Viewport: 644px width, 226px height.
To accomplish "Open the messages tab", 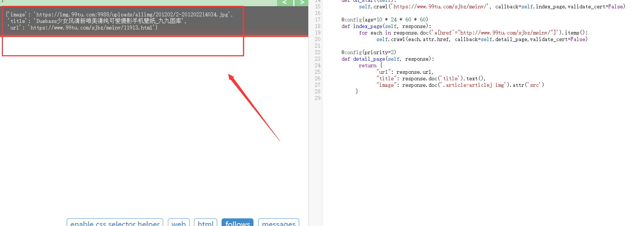I will pyautogui.click(x=278, y=222).
